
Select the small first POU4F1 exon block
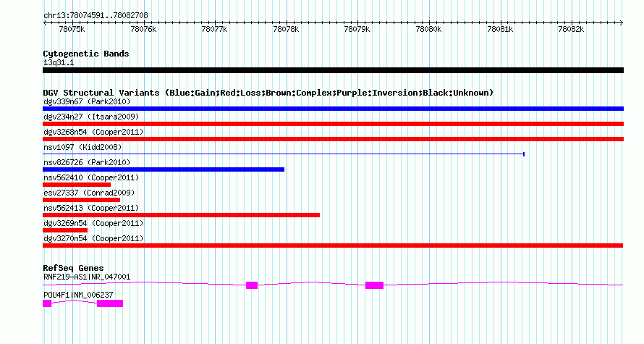pyautogui.click(x=47, y=303)
